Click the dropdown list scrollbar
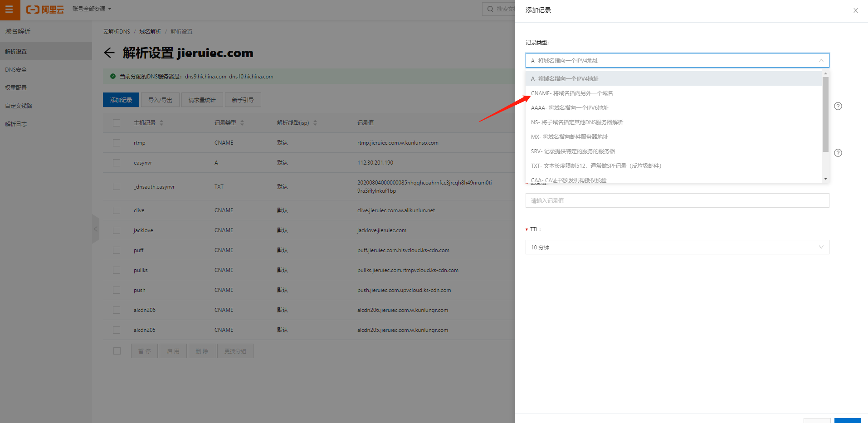Image resolution: width=868 pixels, height=423 pixels. click(825, 114)
